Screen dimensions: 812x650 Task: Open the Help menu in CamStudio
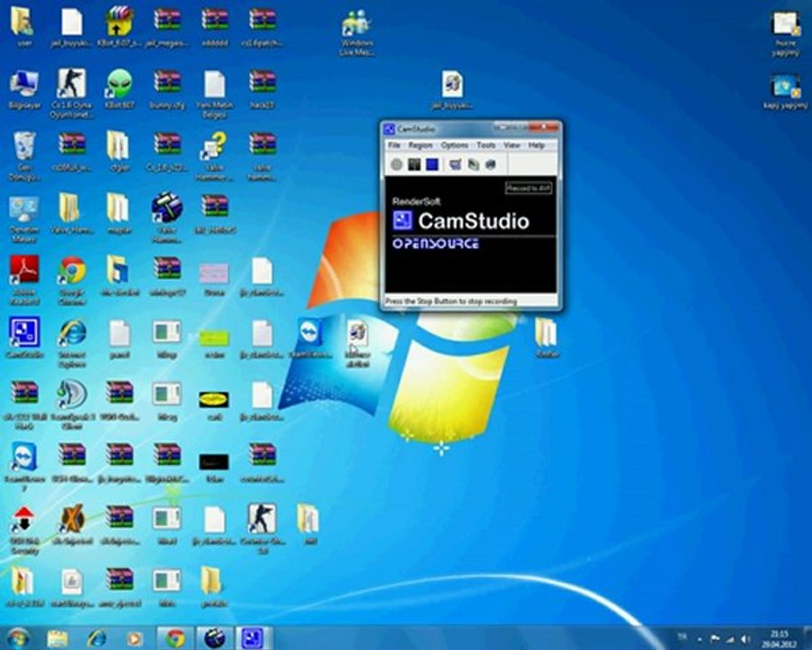point(537,145)
